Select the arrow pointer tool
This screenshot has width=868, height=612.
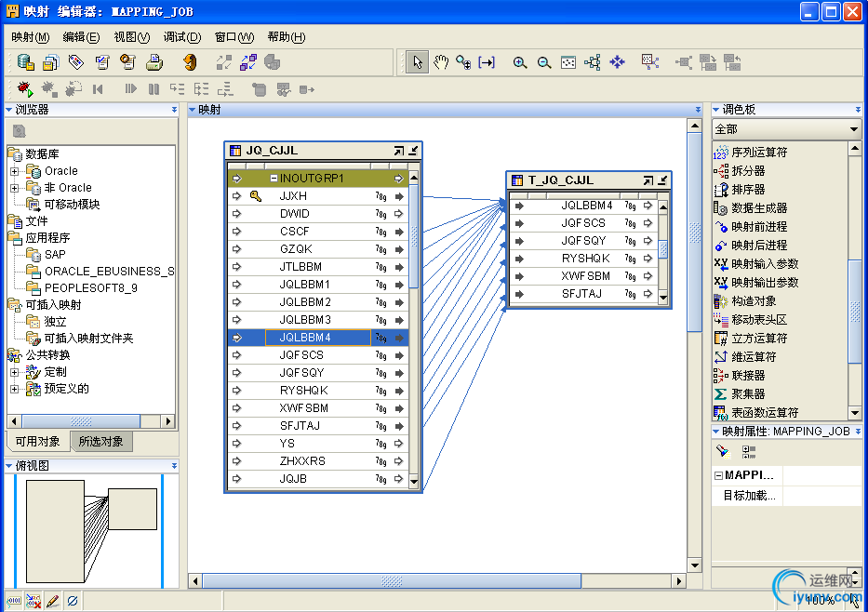[417, 62]
